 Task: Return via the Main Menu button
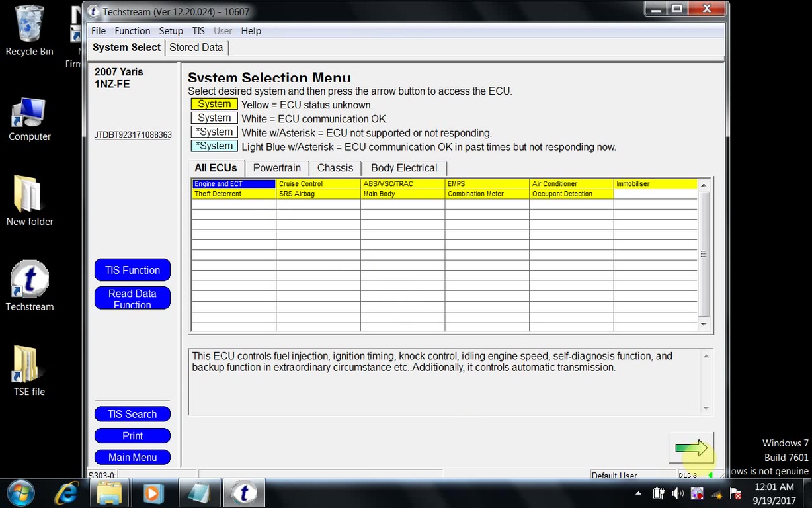[x=132, y=457]
